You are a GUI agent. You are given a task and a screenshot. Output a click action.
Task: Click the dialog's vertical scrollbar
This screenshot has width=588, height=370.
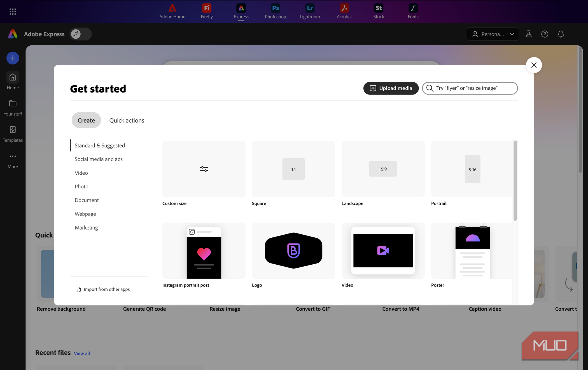pos(515,181)
